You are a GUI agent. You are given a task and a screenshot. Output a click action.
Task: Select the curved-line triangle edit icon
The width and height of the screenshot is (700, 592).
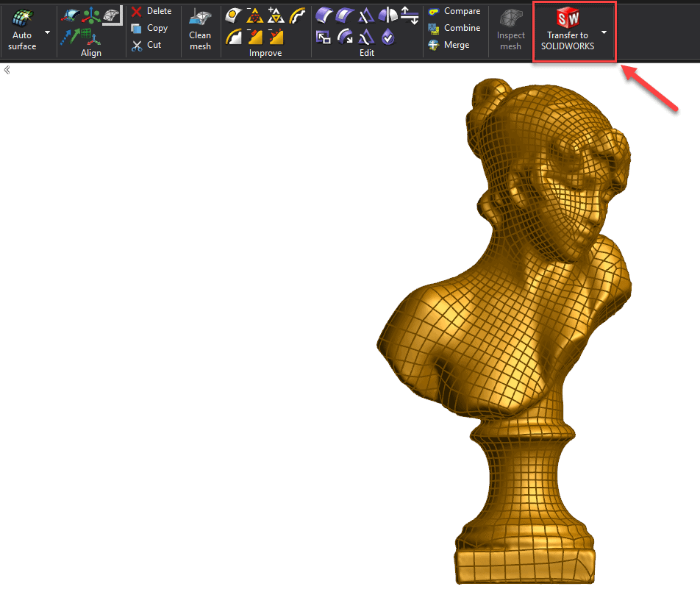366,37
